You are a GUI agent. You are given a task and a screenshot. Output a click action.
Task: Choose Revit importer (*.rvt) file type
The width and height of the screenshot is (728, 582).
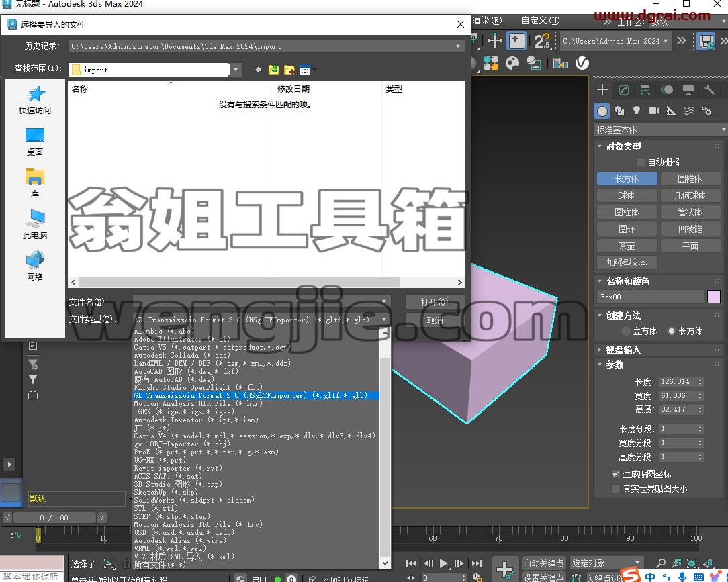click(x=178, y=468)
